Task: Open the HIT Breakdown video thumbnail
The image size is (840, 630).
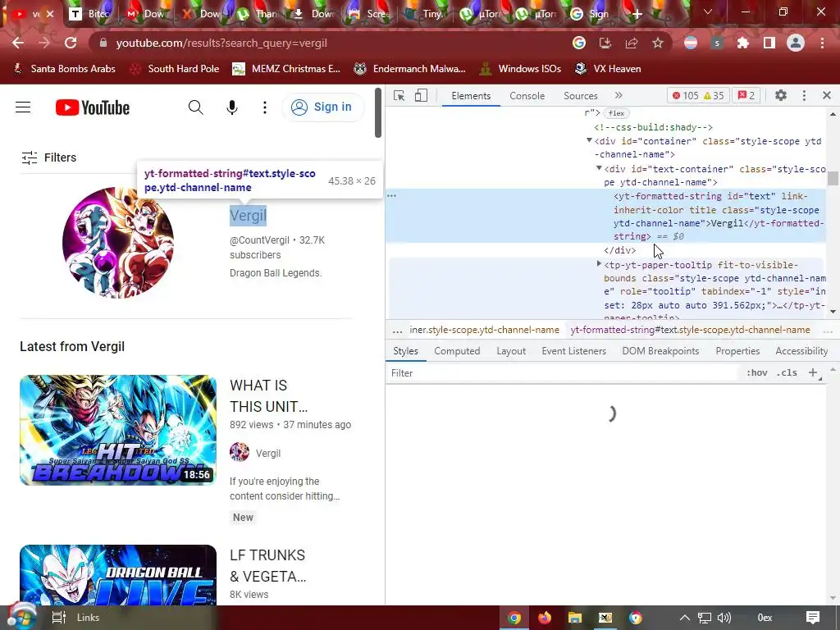Action: click(x=118, y=430)
